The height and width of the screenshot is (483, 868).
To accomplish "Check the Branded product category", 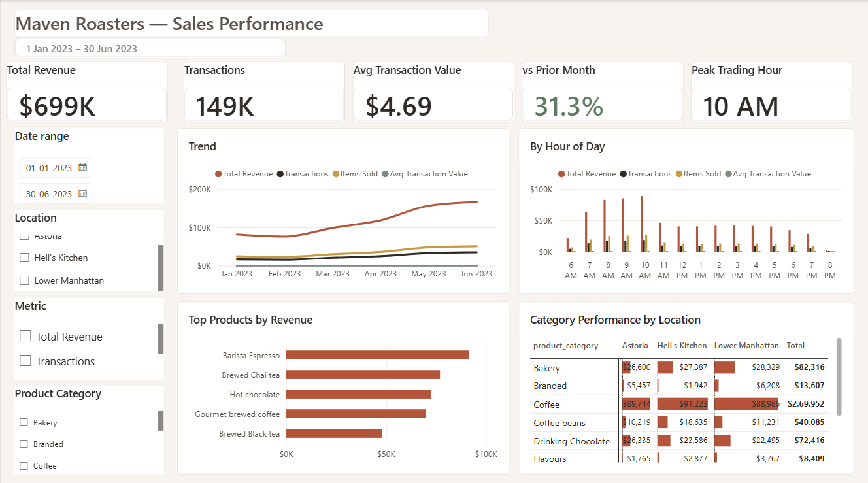I will pyautogui.click(x=24, y=444).
